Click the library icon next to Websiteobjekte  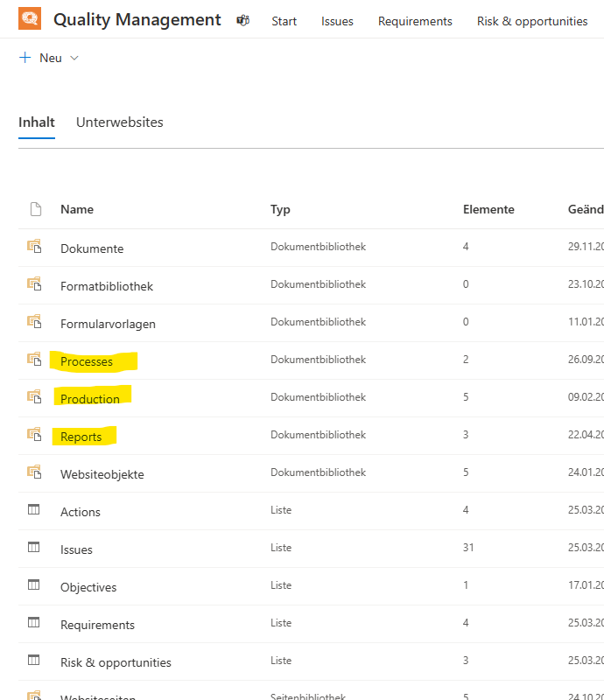coord(35,472)
